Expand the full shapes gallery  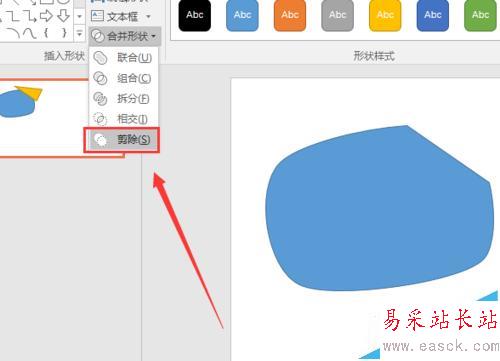coord(79,33)
